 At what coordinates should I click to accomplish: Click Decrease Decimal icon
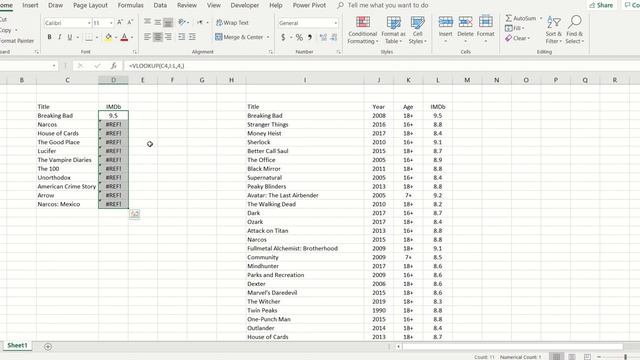tap(334, 38)
